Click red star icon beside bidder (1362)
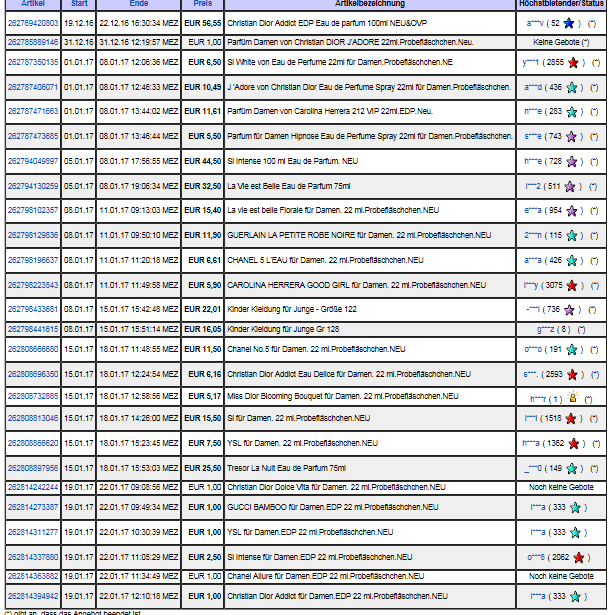 coord(574,444)
